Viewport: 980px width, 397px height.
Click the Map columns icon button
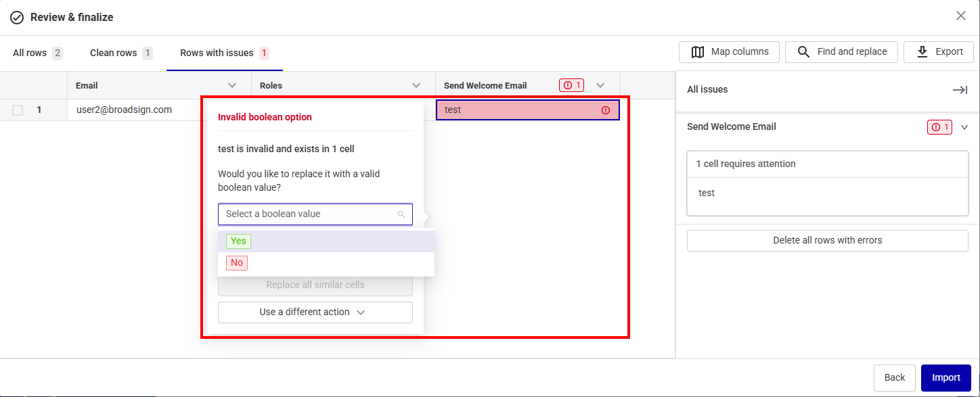pyautogui.click(x=698, y=52)
